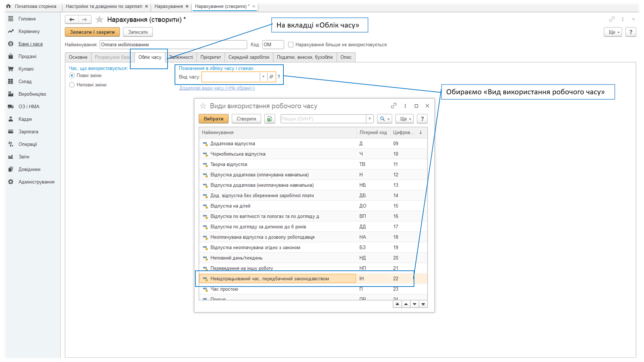Click the Вибрати button
This screenshot has width=644, height=362.
[213, 119]
